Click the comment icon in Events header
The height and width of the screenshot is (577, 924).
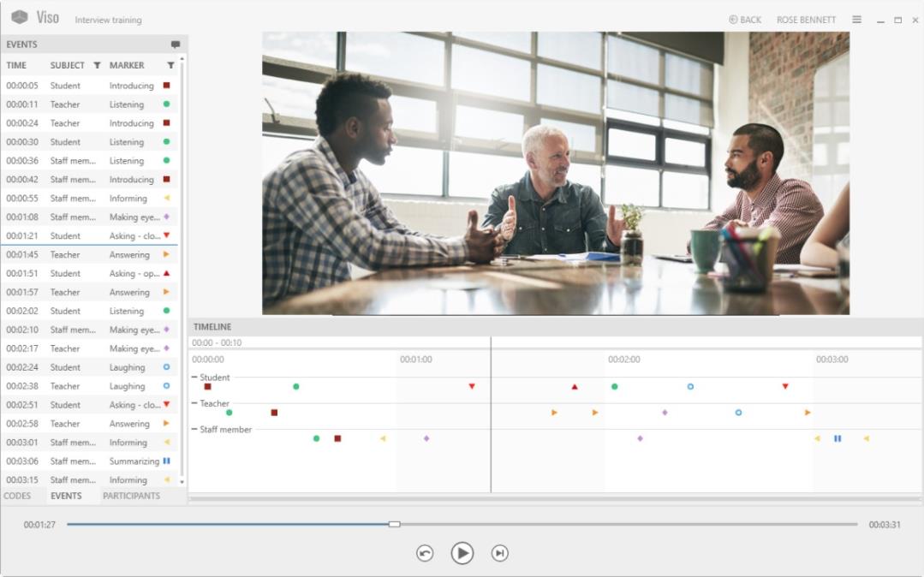click(175, 45)
